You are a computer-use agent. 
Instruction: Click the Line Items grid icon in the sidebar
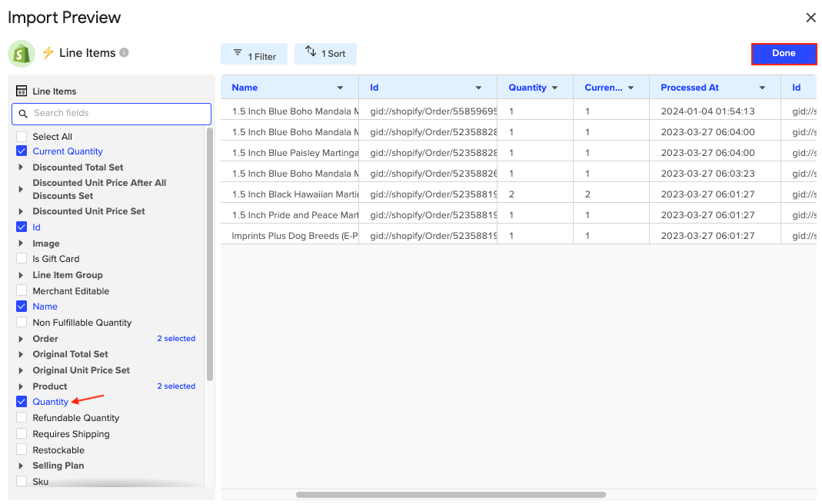pyautogui.click(x=22, y=91)
